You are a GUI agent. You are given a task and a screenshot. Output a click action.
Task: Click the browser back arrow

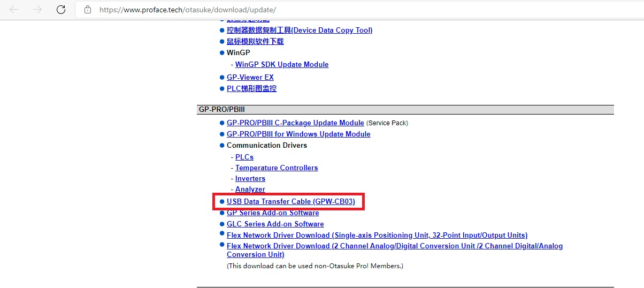14,10
